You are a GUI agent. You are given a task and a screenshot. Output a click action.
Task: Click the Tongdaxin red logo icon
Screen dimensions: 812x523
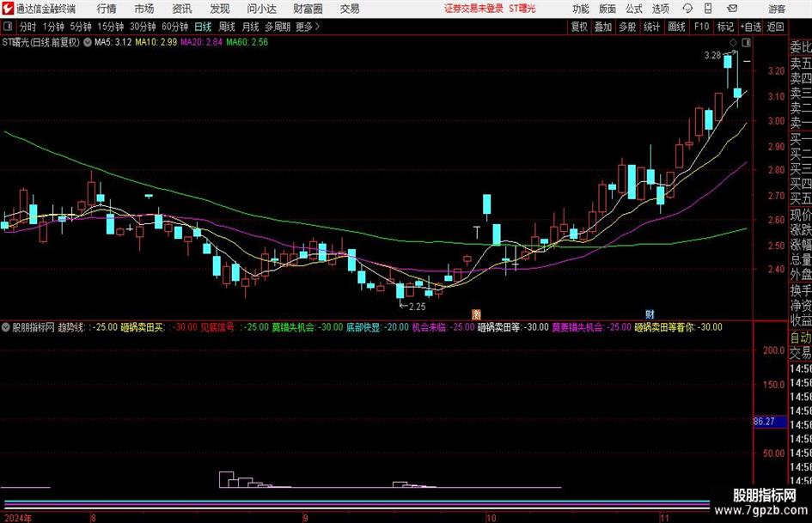[8, 9]
